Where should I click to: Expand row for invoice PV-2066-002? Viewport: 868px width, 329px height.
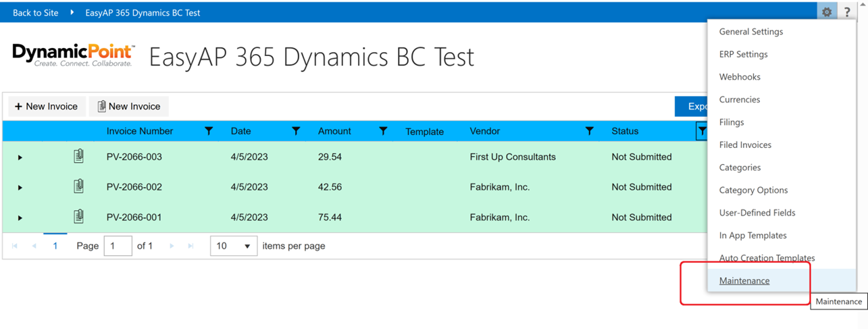tap(20, 188)
